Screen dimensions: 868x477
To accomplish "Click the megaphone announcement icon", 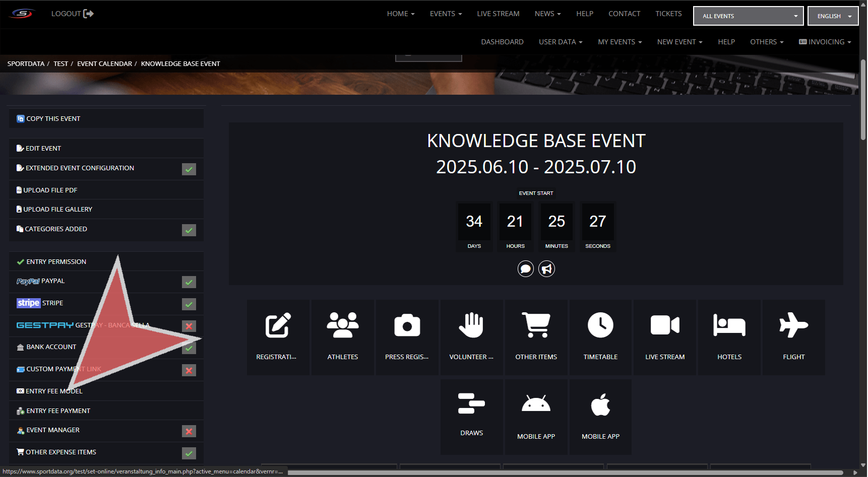I will tap(546, 269).
